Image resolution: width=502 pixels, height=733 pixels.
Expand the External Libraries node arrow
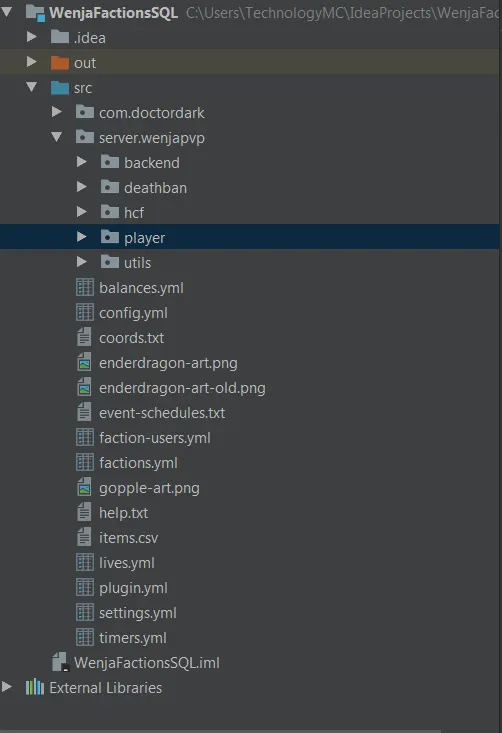7,687
